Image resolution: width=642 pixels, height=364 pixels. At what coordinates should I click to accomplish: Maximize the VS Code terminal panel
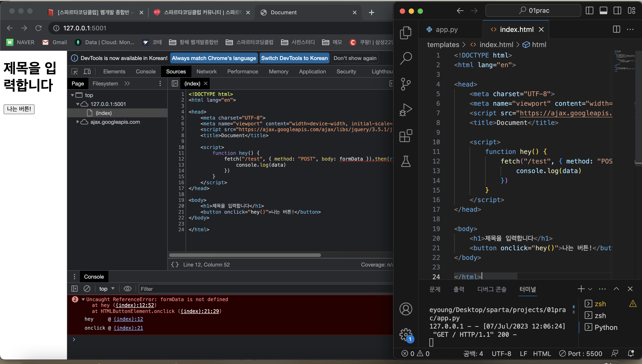(616, 289)
